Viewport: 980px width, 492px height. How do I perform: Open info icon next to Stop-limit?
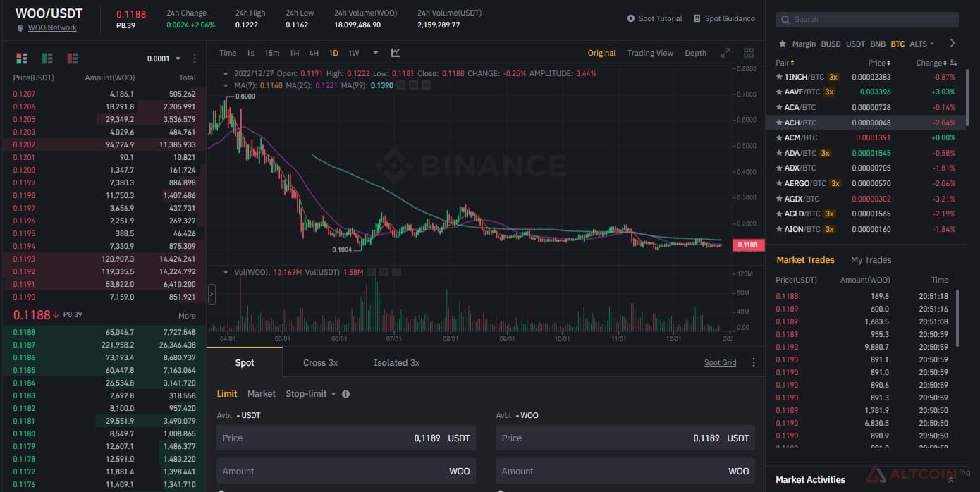(x=345, y=394)
